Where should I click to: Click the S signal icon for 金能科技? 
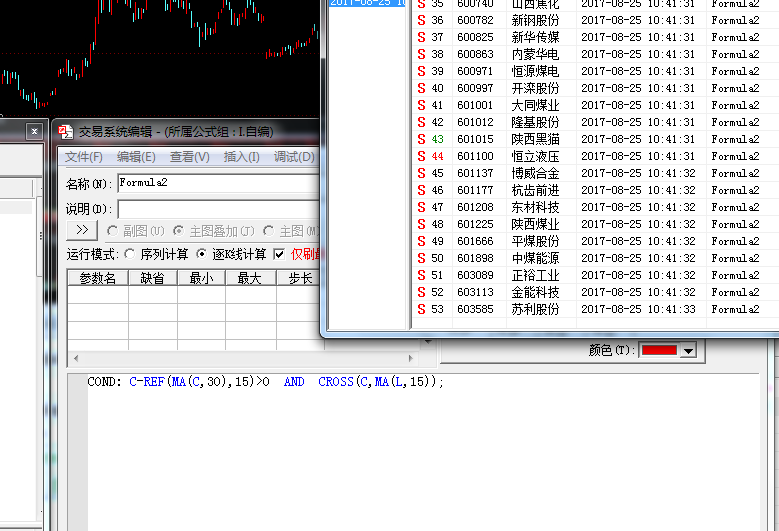421,292
